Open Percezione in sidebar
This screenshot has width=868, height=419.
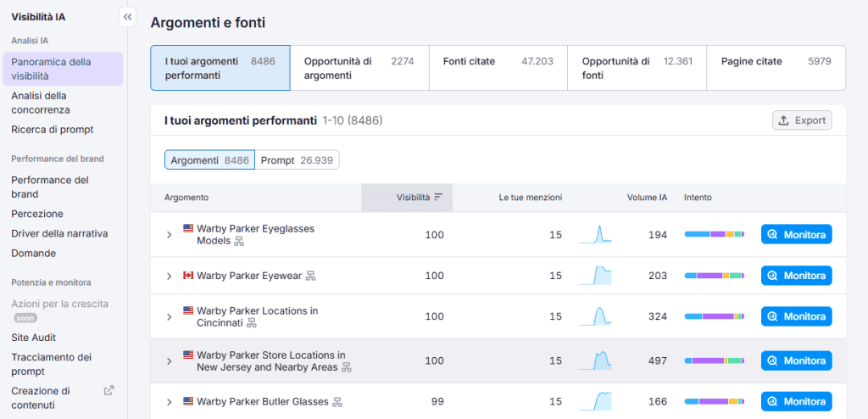(x=37, y=214)
